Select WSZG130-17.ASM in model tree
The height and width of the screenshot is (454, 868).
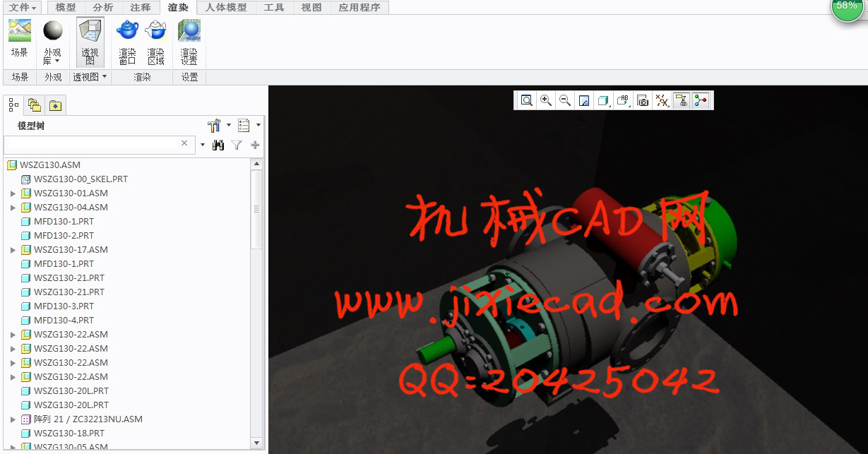(71, 250)
